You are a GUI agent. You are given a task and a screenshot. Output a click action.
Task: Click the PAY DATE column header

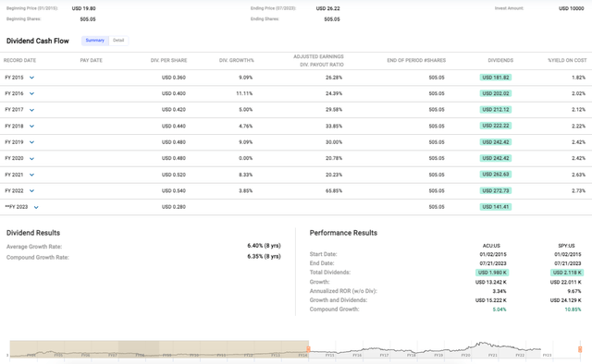point(91,60)
